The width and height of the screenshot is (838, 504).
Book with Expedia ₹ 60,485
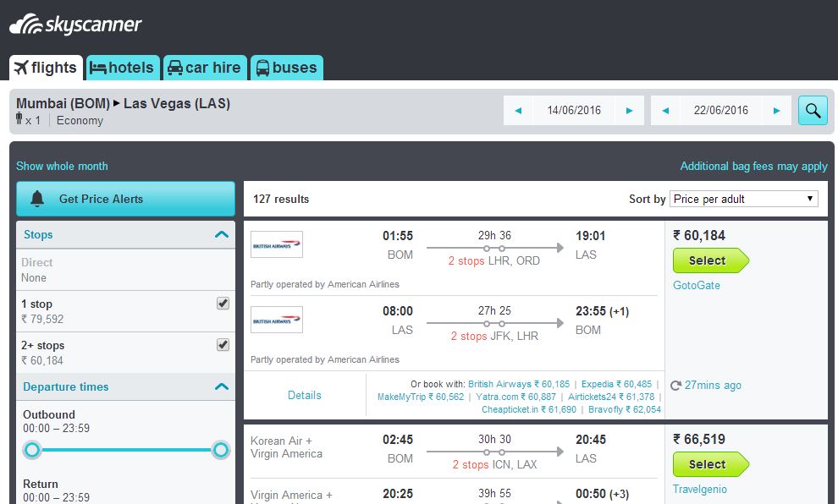click(616, 384)
